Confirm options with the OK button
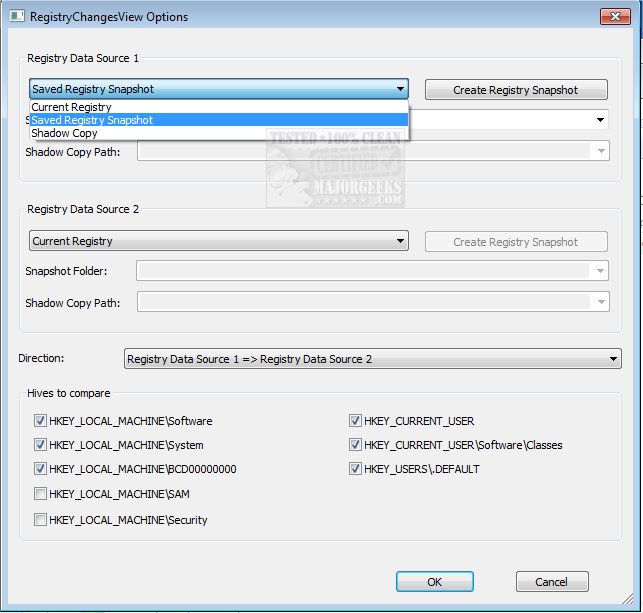Screen dimensions: 643x613 click(x=435, y=581)
